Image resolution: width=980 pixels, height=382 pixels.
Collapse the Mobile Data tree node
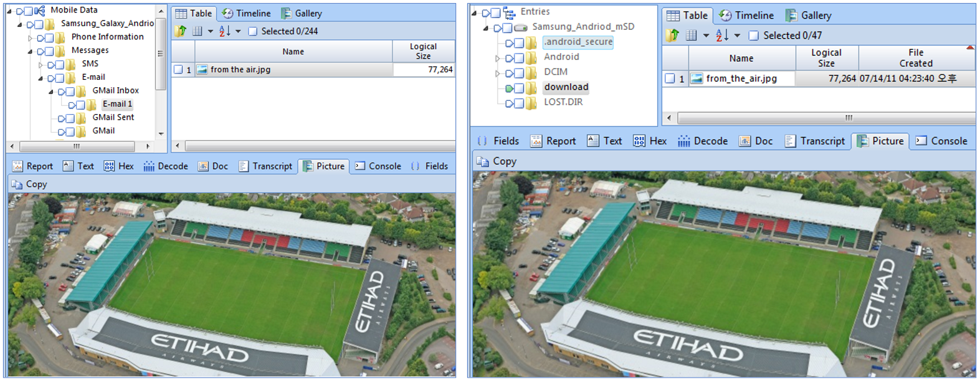(x=9, y=11)
